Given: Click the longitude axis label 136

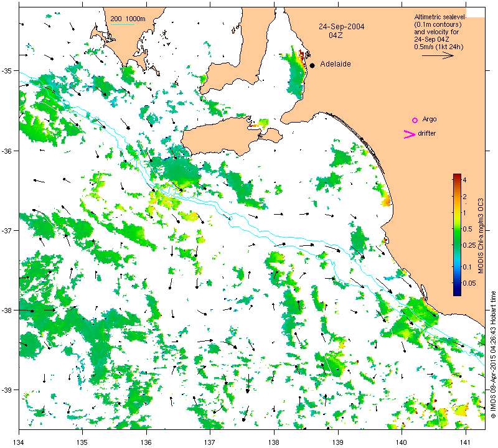Looking at the screenshot, I should [x=146, y=442].
